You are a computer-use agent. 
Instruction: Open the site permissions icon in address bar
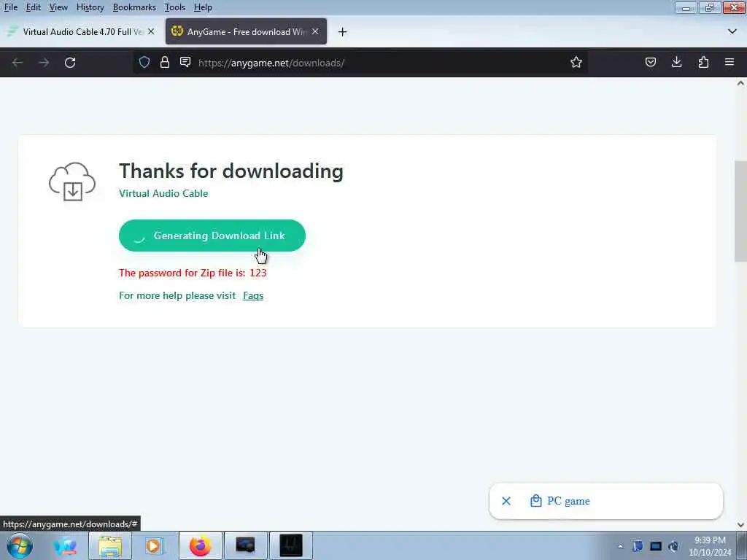tap(185, 63)
